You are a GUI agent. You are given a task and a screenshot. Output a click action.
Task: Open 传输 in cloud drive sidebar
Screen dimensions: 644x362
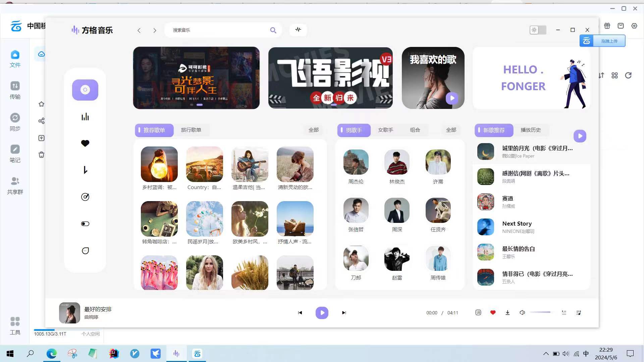15,90
